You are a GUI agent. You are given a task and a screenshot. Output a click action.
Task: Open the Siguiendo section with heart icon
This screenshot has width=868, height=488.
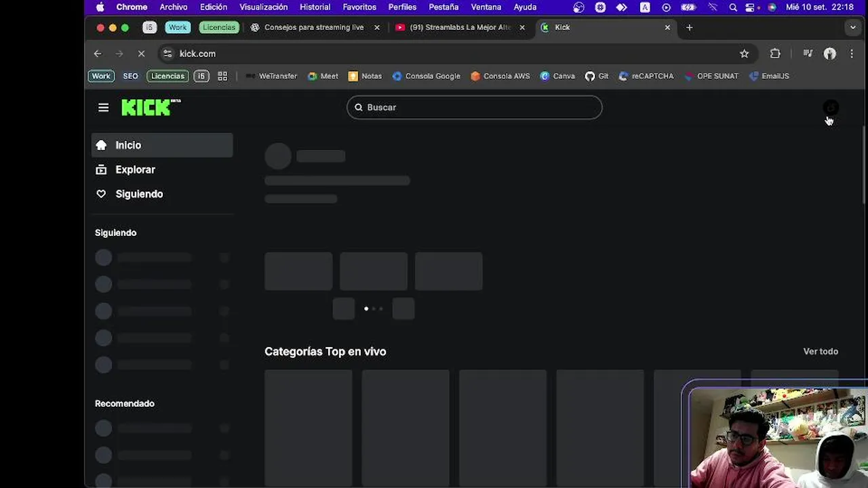tap(162, 194)
